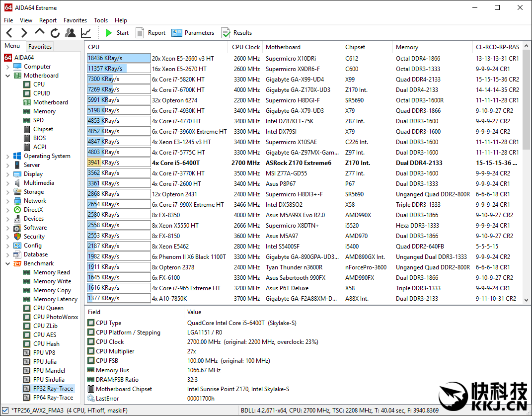This screenshot has width=532, height=416.
Task: Open the Tools menu
Action: pos(101,20)
